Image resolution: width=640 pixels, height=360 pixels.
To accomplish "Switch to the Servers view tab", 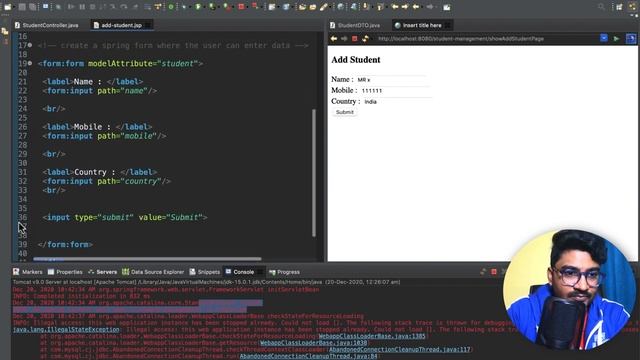I will [x=102, y=272].
